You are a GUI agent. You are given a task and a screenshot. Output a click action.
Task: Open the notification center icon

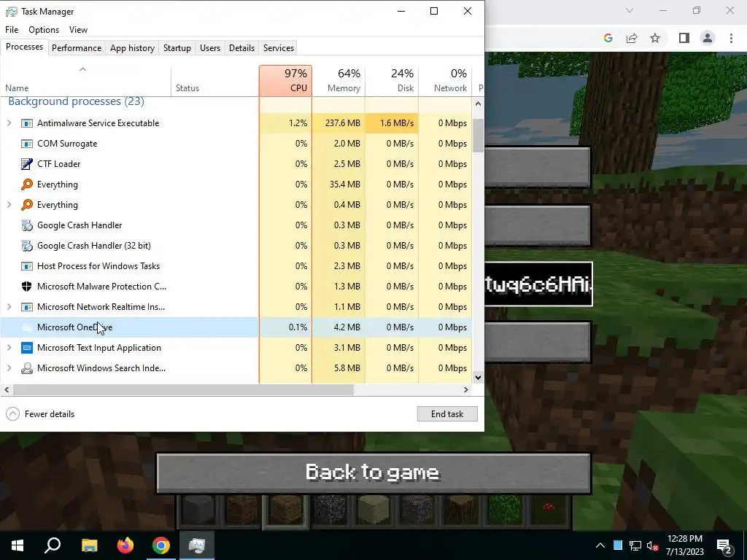[x=724, y=546]
